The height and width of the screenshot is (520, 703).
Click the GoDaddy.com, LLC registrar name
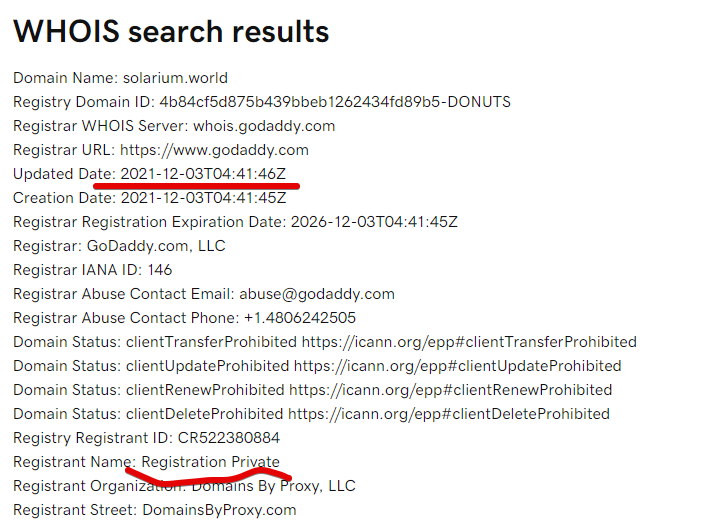(156, 246)
